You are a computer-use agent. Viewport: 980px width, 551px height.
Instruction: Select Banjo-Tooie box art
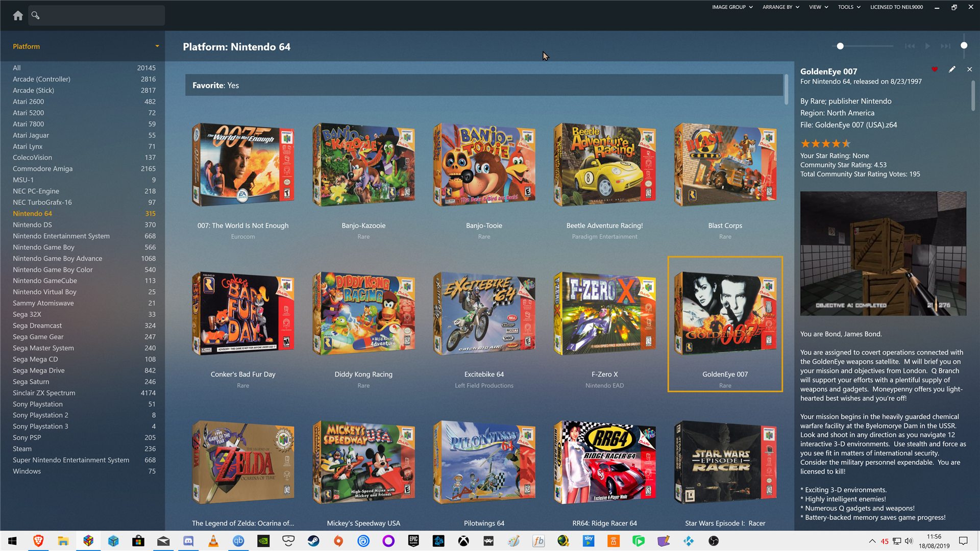click(484, 164)
